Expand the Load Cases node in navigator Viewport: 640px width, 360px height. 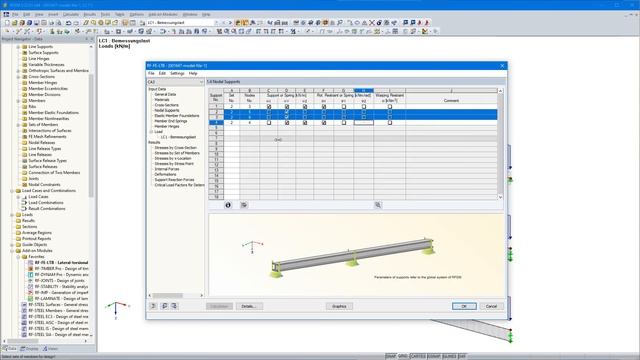point(18,197)
